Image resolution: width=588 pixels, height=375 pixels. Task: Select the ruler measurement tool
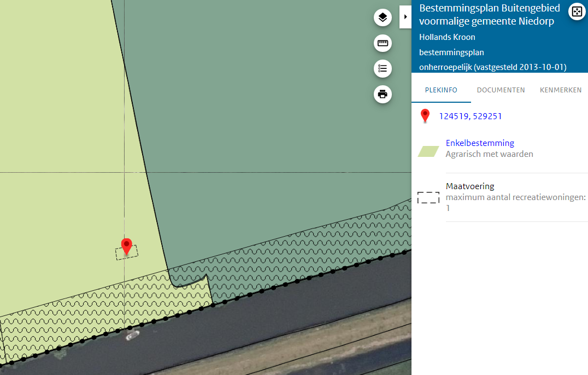[x=383, y=43]
